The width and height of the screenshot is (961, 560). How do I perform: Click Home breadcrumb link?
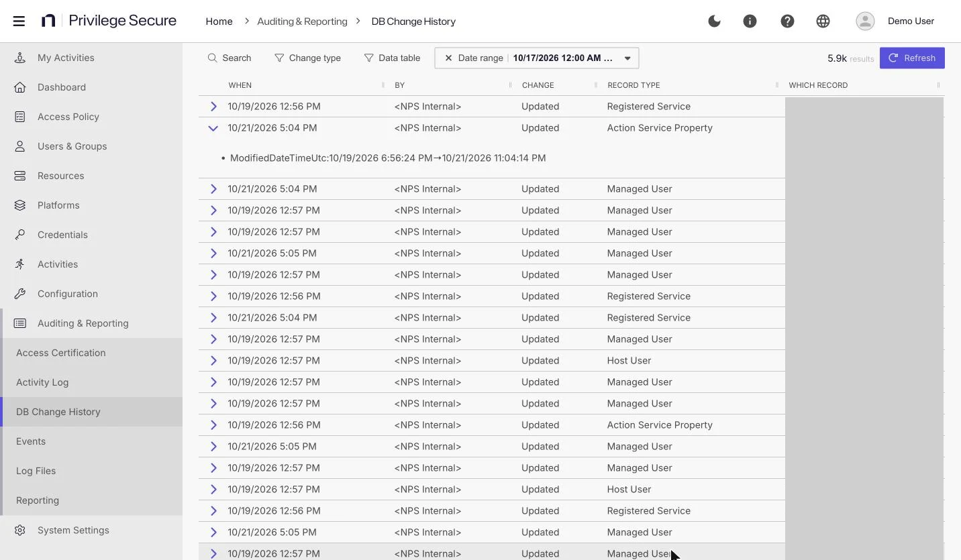click(x=219, y=21)
